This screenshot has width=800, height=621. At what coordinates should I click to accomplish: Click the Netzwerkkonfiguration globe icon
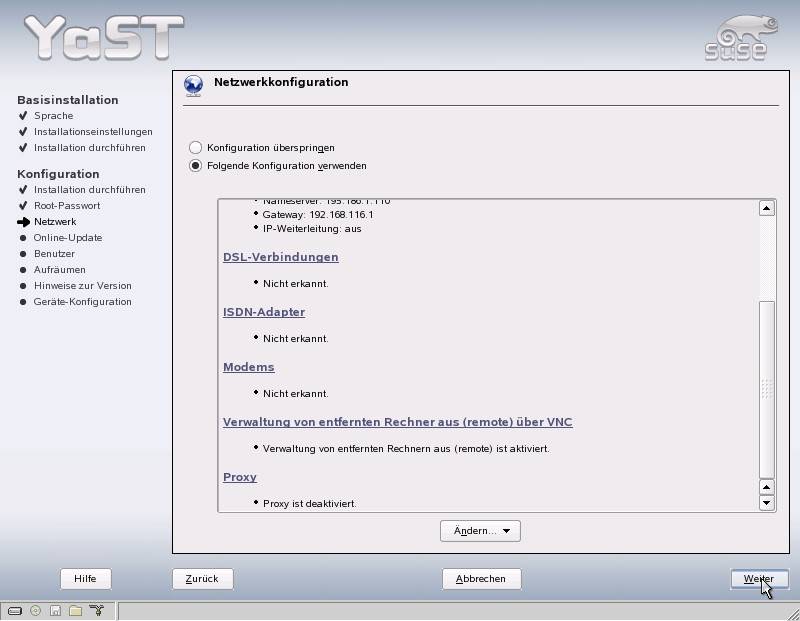click(193, 86)
